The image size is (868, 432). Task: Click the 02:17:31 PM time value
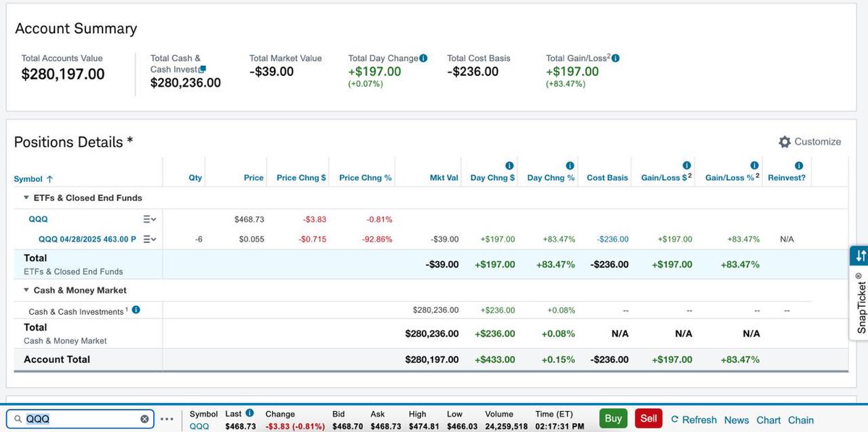tap(560, 426)
